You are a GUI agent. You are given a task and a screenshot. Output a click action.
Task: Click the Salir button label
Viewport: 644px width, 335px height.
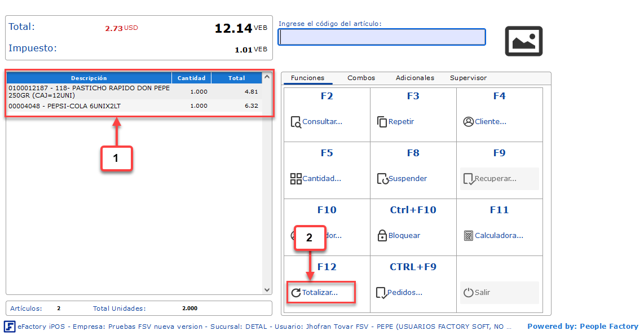pyautogui.click(x=482, y=293)
